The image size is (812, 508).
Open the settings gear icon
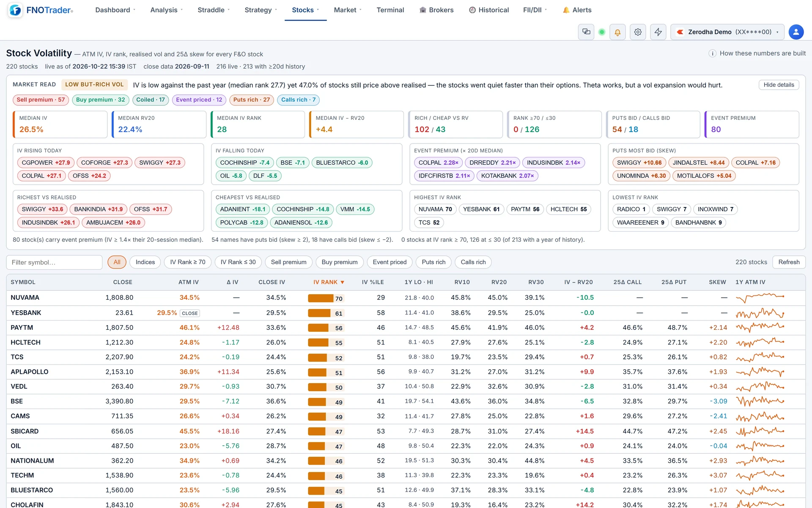638,32
